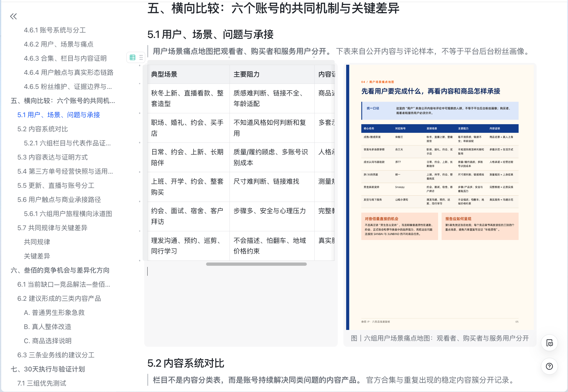Go to outline item 4.6.2 用户、场景与痛点

pyautogui.click(x=59, y=44)
